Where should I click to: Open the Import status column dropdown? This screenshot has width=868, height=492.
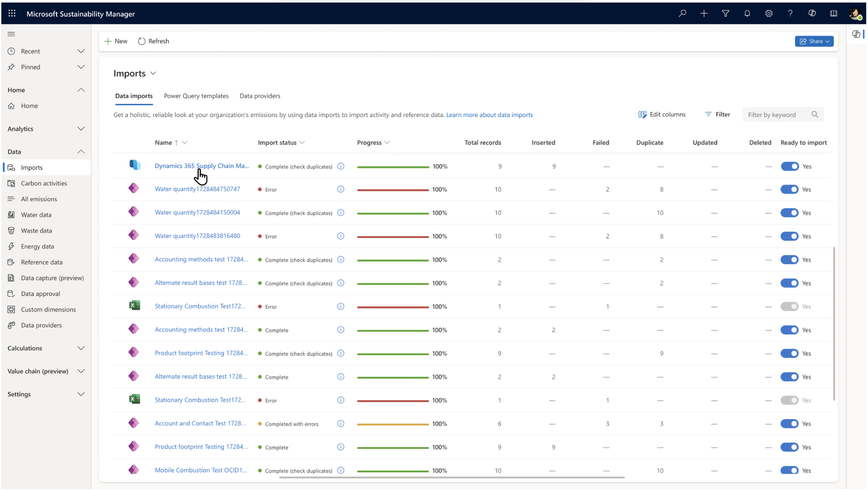pos(302,143)
